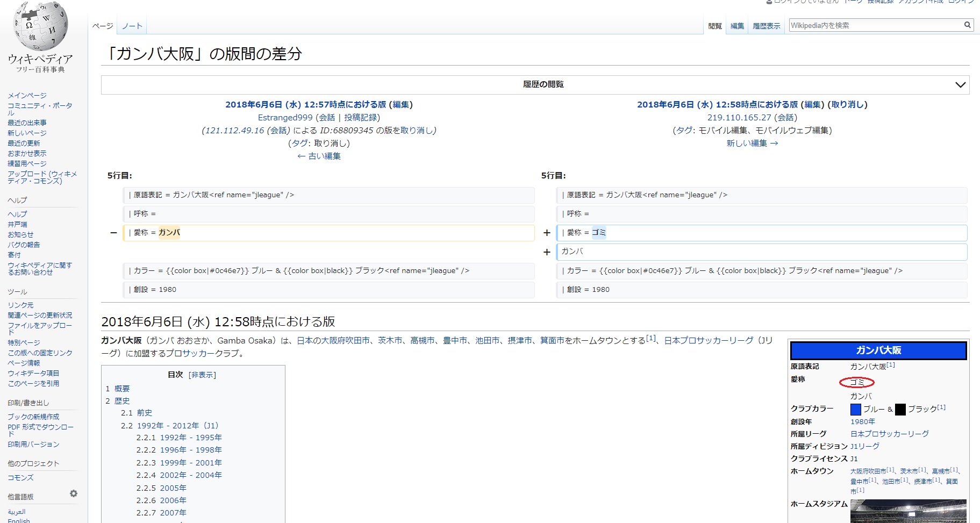Open 特別ページ link
The image size is (980, 523).
click(24, 342)
